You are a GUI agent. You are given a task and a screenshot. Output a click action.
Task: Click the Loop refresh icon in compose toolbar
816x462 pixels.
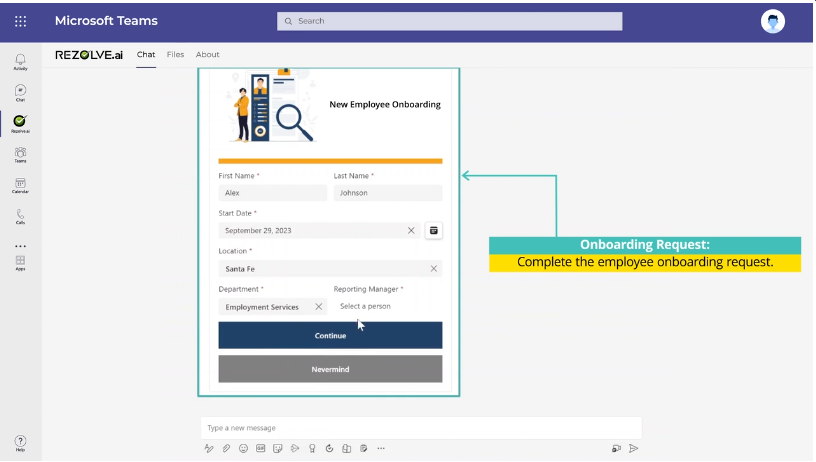[329, 448]
